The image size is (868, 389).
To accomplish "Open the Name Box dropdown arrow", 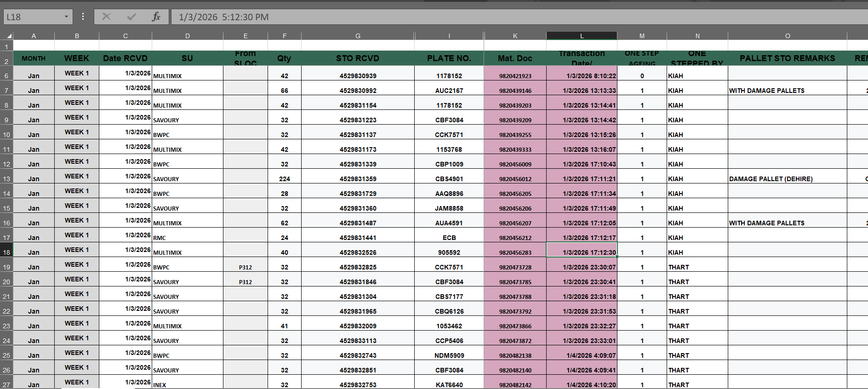I will point(66,17).
